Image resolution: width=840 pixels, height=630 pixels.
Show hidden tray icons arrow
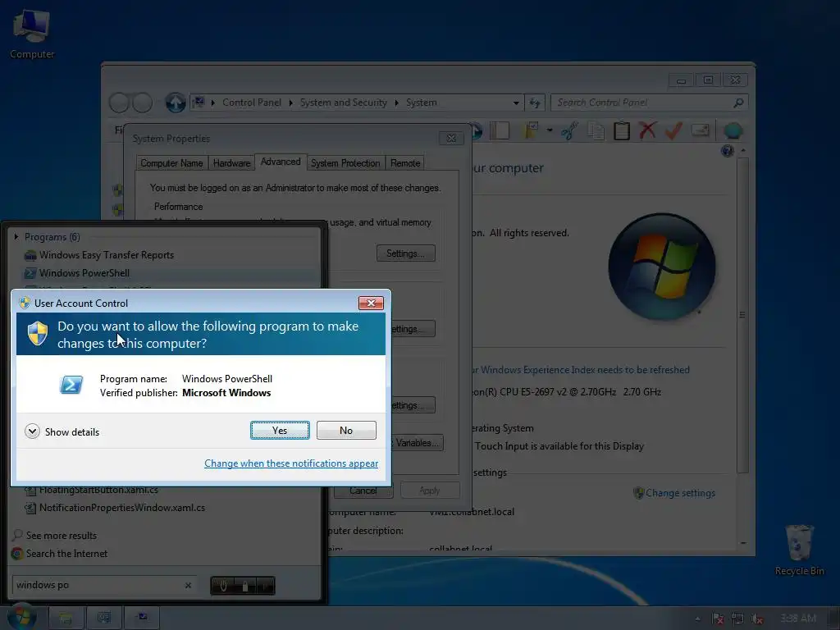point(697,619)
